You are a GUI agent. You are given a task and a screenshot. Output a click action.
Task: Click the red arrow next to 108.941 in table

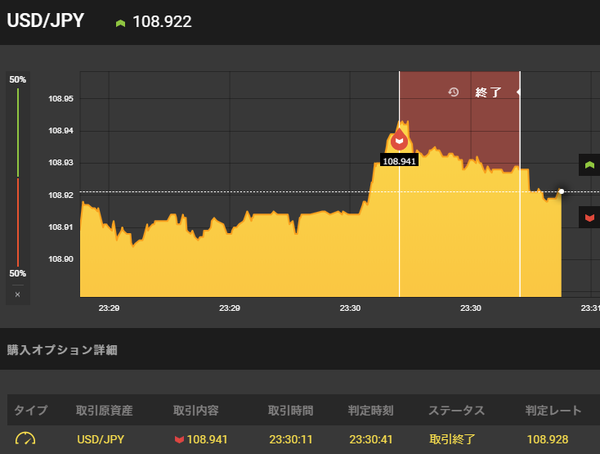click(179, 439)
